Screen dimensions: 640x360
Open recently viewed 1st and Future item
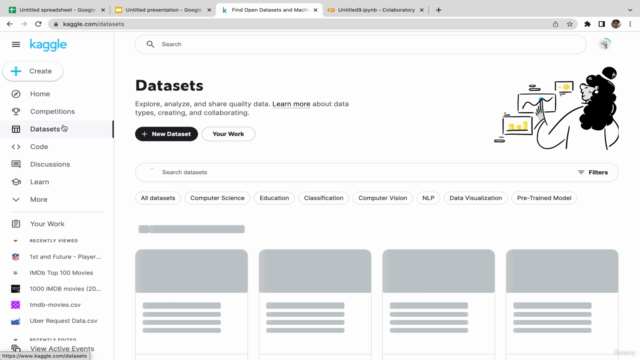point(65,257)
